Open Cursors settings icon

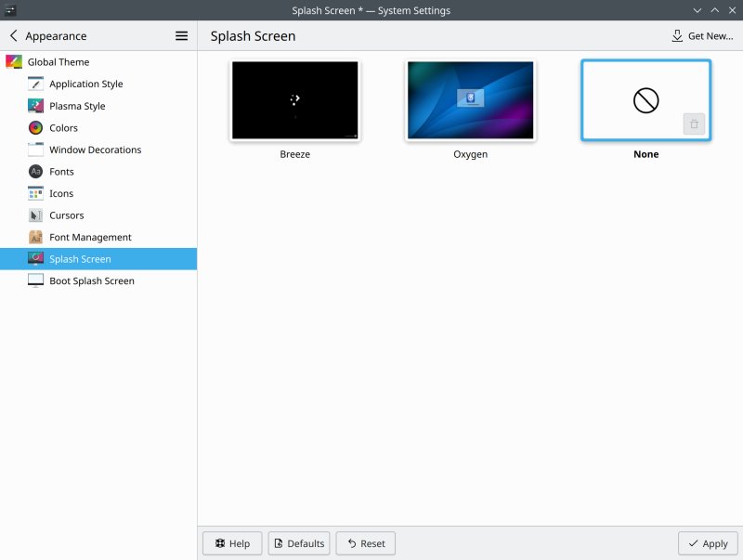point(35,215)
